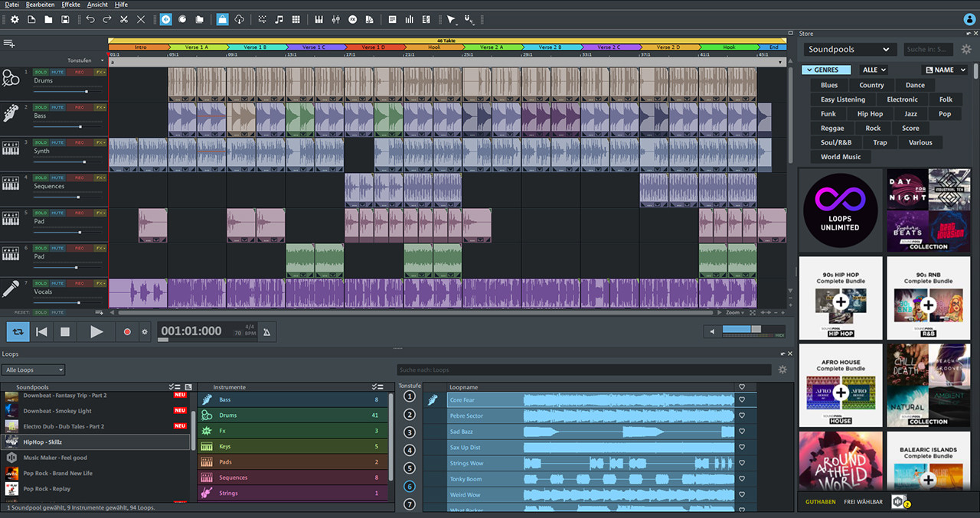
Task: Open the metronome settings in the transport bar
Action: [x=265, y=331]
